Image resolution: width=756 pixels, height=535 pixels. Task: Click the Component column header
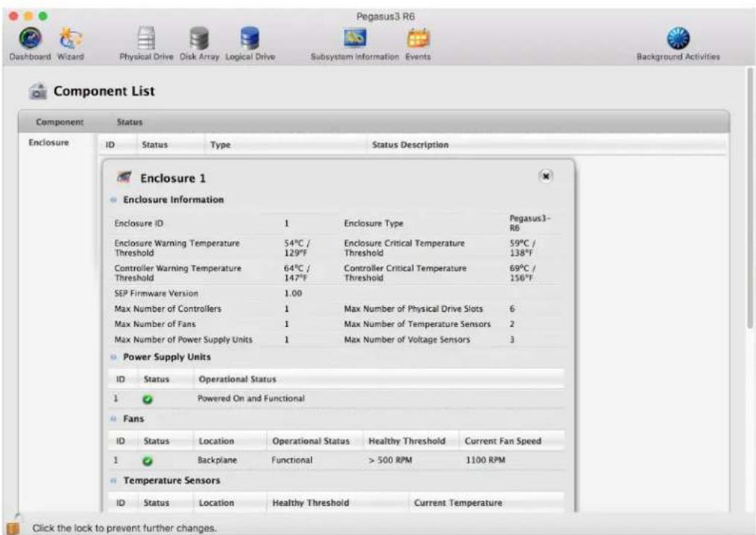(x=60, y=122)
